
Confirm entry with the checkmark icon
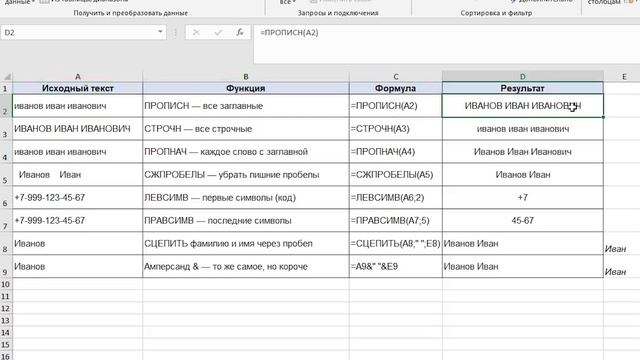[218, 32]
